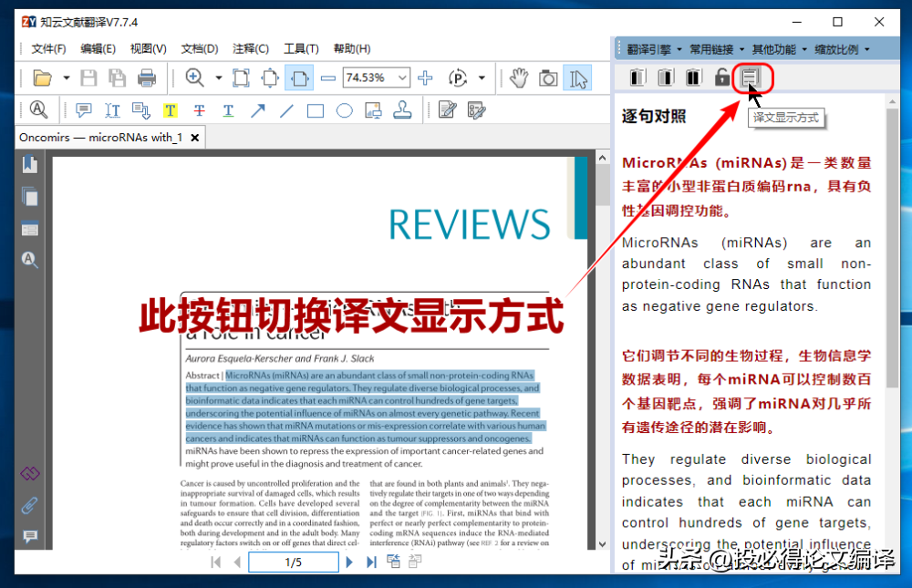Open a file with the folder icon
The height and width of the screenshot is (588, 912).
coord(43,77)
